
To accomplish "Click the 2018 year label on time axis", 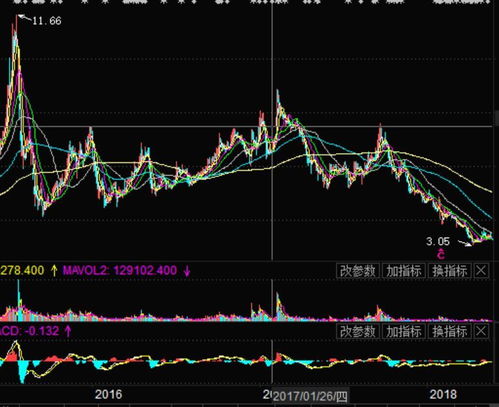I will point(443,394).
